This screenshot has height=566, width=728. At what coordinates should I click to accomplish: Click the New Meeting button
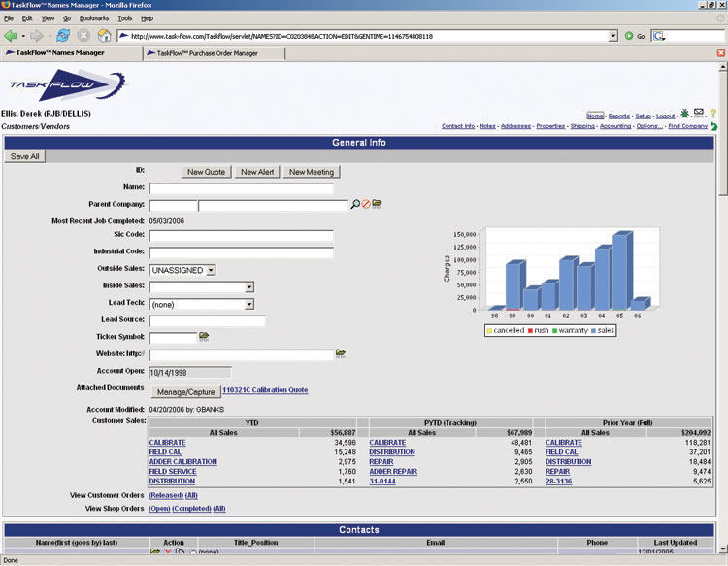tap(312, 172)
